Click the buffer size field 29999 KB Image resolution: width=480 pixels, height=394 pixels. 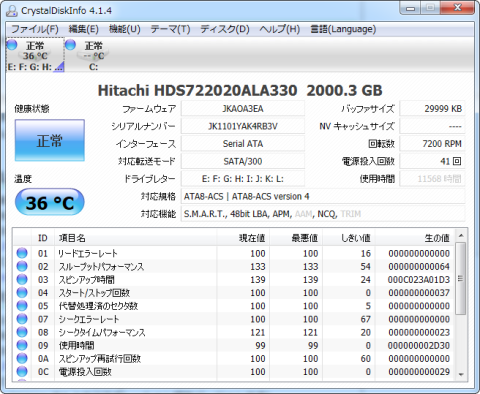[x=432, y=109]
